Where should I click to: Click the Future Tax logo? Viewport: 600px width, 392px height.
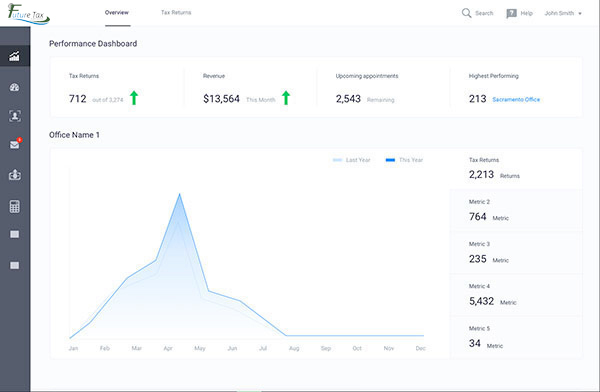coord(29,14)
